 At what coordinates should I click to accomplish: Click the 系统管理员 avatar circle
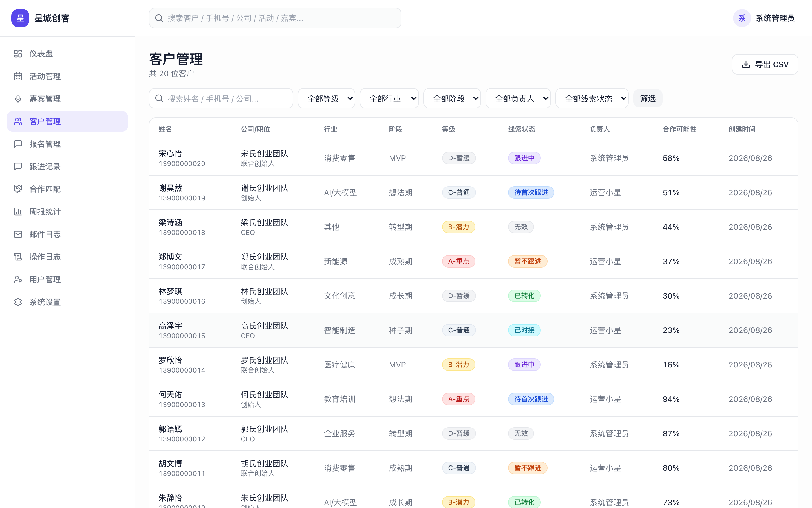(x=742, y=18)
